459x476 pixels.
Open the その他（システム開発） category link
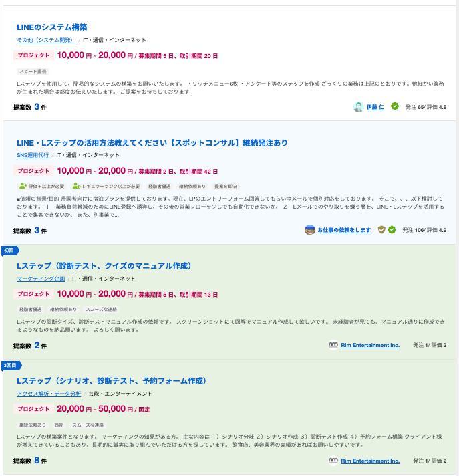46,40
